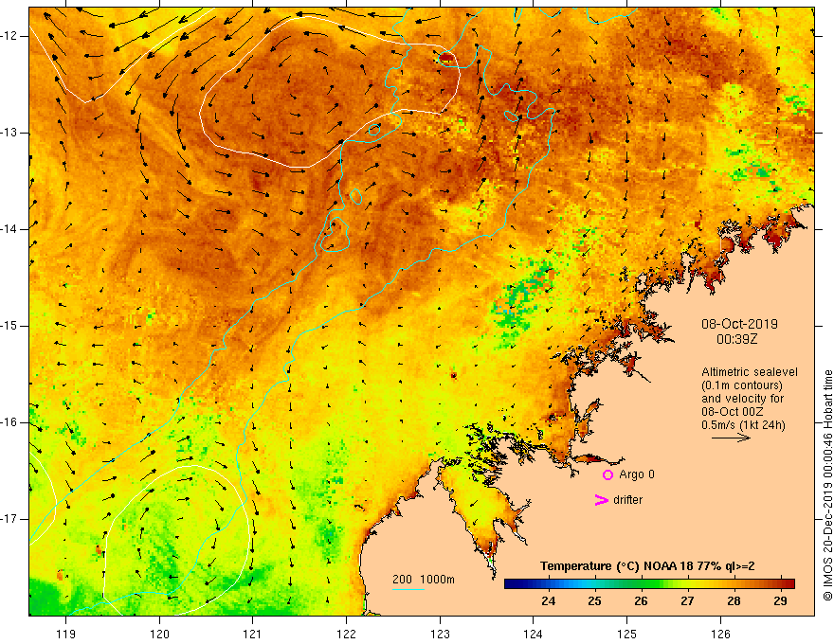
Task: Click the -12 latitude axis label
Action: (9, 36)
